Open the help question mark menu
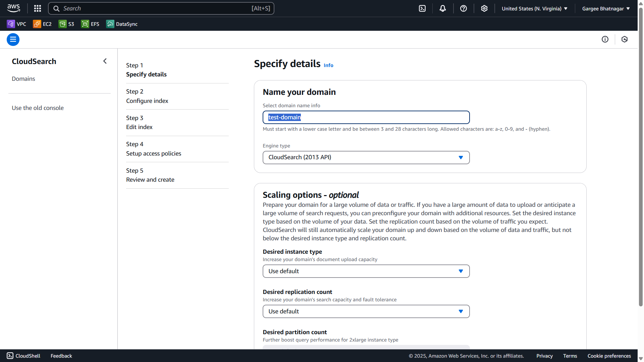Image resolution: width=644 pixels, height=362 pixels. [464, 8]
